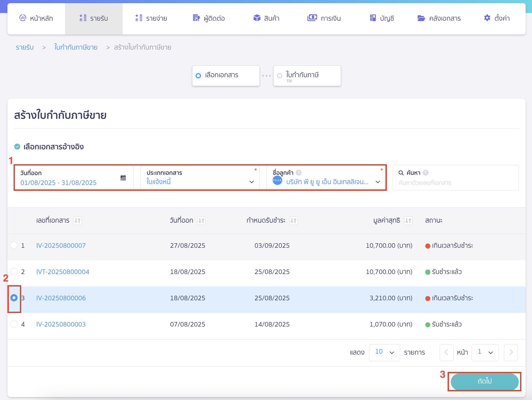Select the สินค้า products icon

257,18
